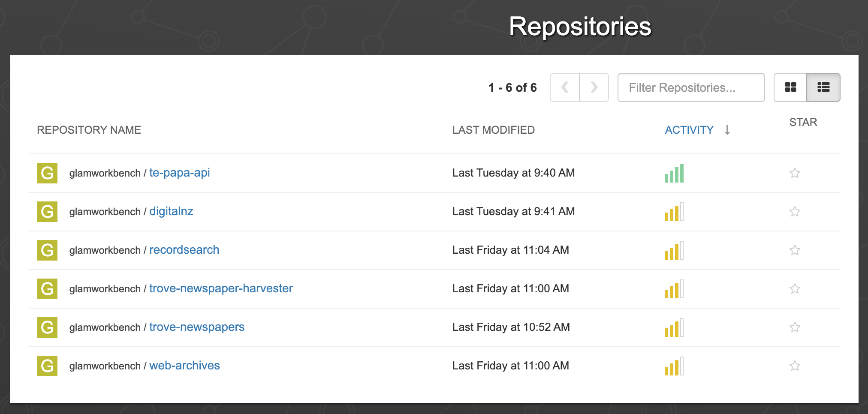Go to previous page of repositories
The width and height of the screenshot is (868, 414).
565,87
